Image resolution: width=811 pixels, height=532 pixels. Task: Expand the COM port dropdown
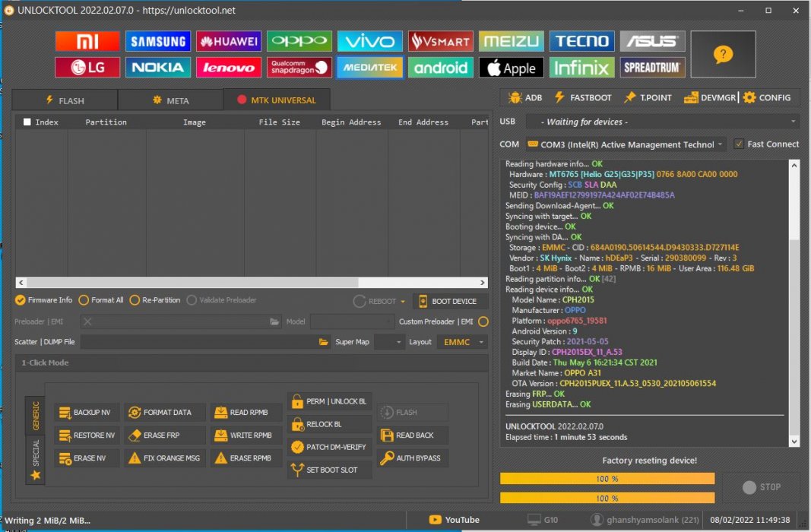click(x=720, y=144)
